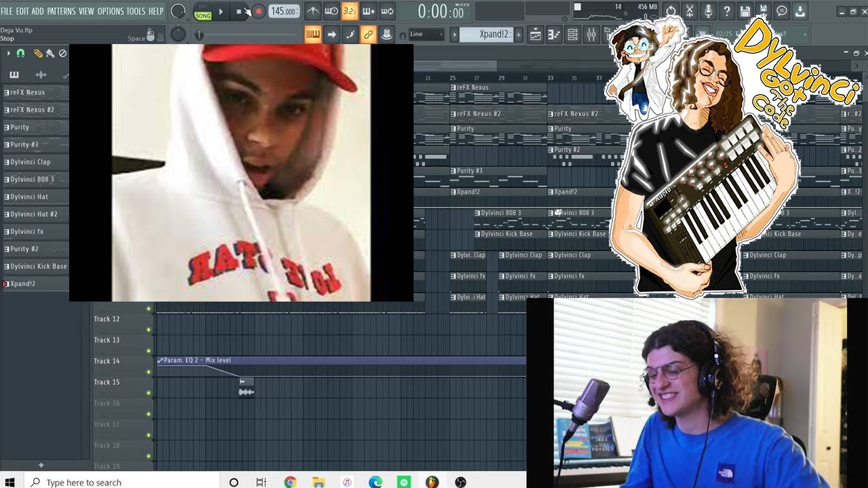The width and height of the screenshot is (868, 488).
Task: Toggle the loop recording icon
Action: click(x=387, y=12)
